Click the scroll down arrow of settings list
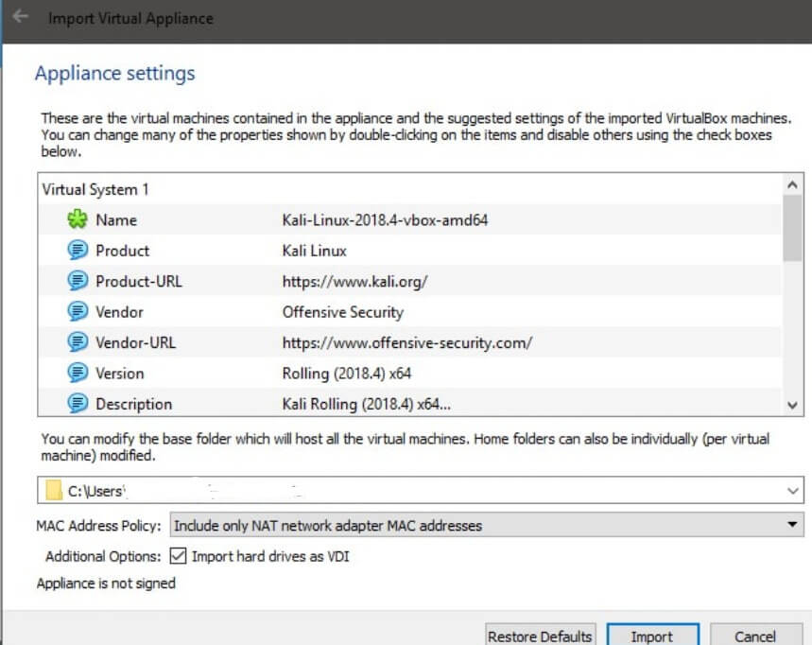The width and height of the screenshot is (812, 645). (x=793, y=404)
